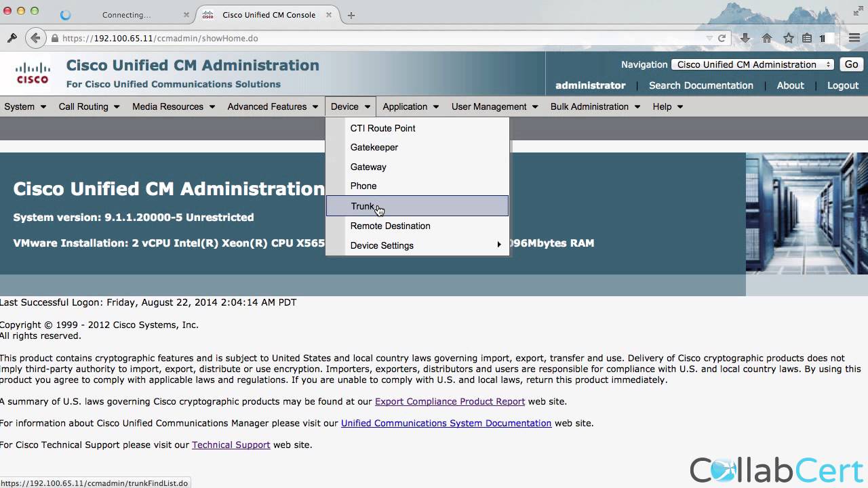Click the Go button
Screen dimensions: 868x488
tap(851, 64)
